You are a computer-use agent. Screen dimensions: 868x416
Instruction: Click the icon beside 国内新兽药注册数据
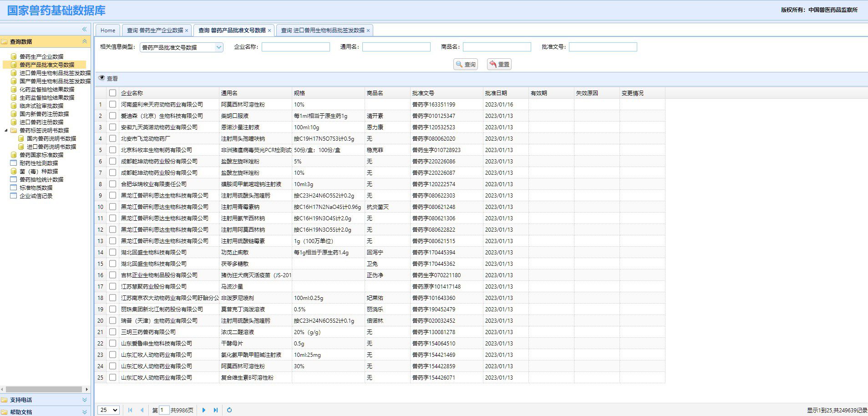(14, 114)
